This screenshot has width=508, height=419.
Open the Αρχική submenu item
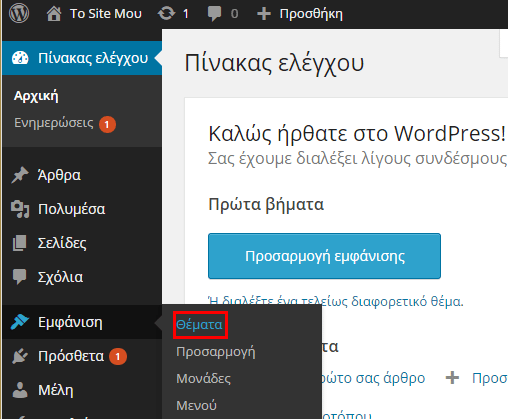click(x=36, y=96)
